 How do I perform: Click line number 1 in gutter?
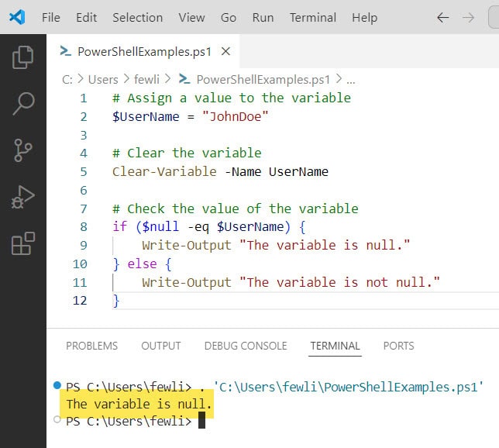84,98
